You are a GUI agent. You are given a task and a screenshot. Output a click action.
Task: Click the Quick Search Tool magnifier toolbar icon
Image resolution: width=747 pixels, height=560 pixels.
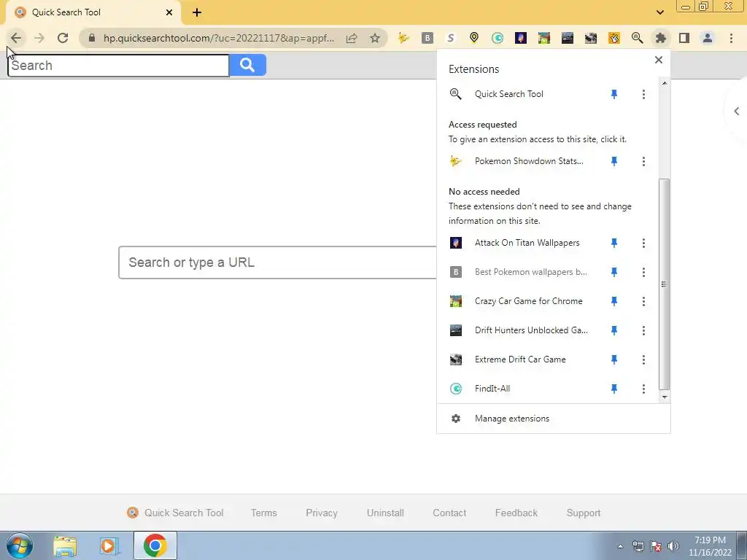click(638, 38)
